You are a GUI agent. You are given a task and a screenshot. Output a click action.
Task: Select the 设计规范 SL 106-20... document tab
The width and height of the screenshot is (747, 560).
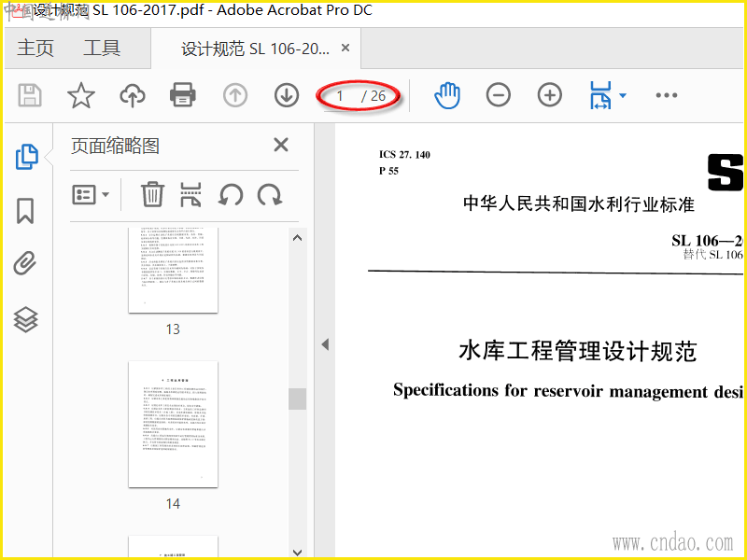tap(255, 49)
